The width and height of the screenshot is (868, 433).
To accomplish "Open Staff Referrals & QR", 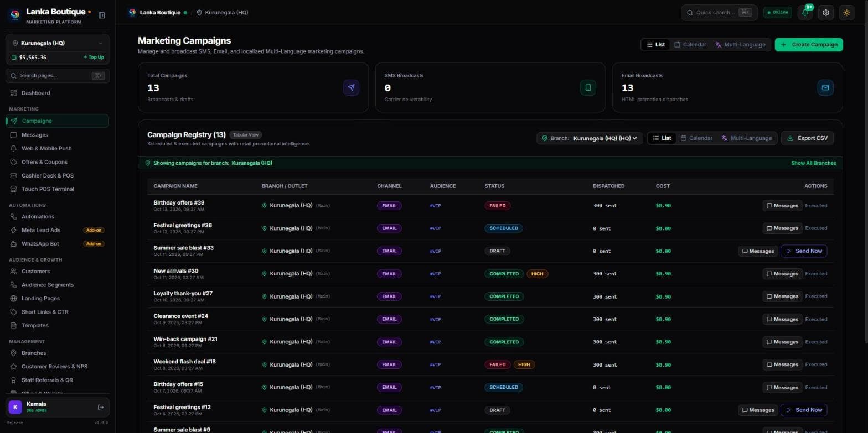I will pyautogui.click(x=57, y=380).
